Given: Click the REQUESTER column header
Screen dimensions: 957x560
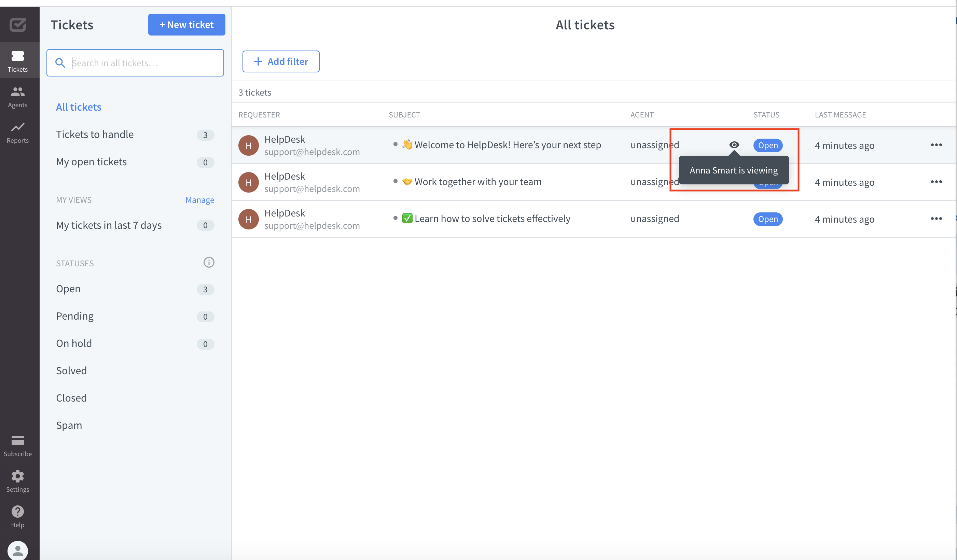Looking at the screenshot, I should (259, 115).
